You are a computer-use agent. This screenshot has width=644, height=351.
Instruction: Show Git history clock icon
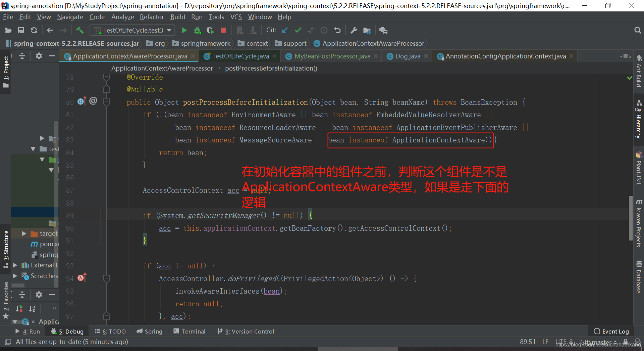[x=324, y=31]
